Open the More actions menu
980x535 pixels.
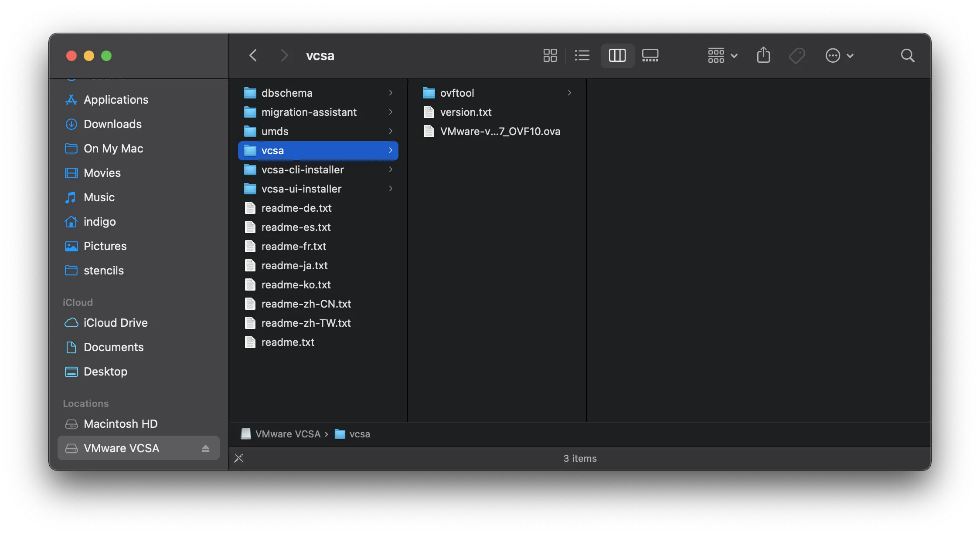click(x=839, y=55)
